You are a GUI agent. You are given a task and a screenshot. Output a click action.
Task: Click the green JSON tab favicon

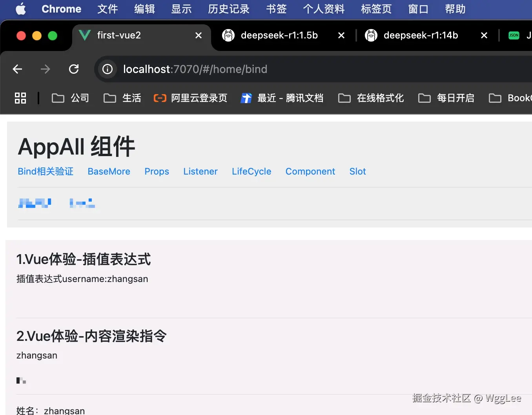[514, 35]
